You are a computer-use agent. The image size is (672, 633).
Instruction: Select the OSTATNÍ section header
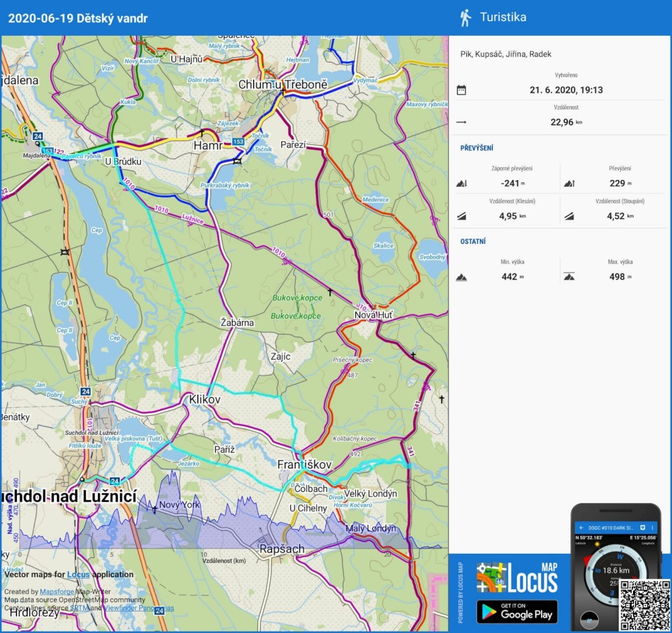pos(473,241)
